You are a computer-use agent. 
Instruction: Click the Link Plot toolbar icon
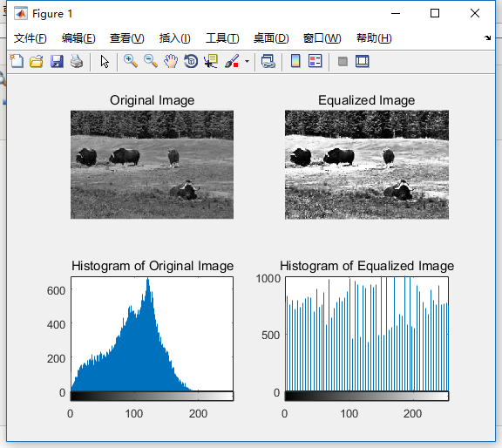(x=268, y=61)
